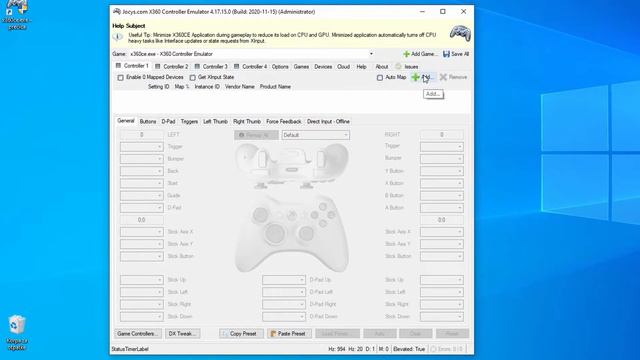The height and width of the screenshot is (360, 640).
Task: Click the Vendor Name column header
Action: (240, 87)
